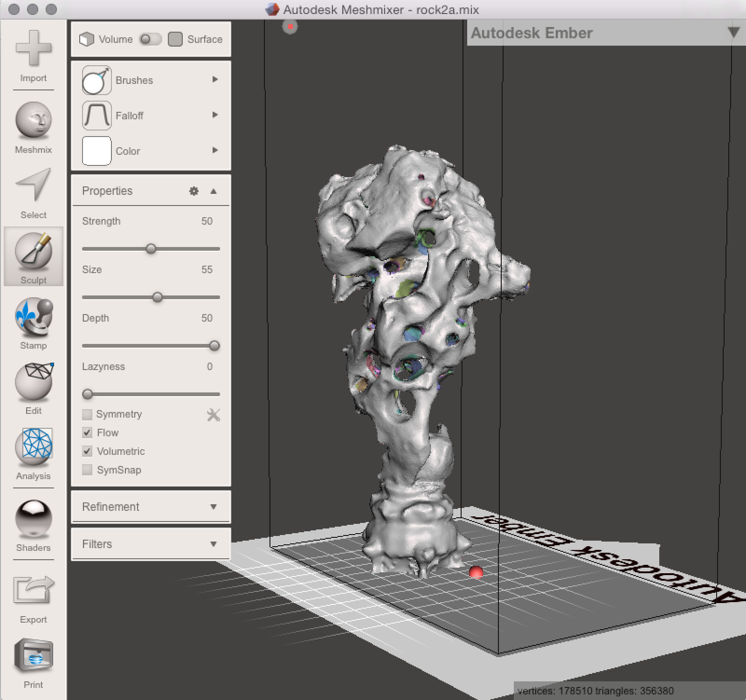Click the Depth slider handle
Screen dimensions: 746x700
[x=214, y=346]
